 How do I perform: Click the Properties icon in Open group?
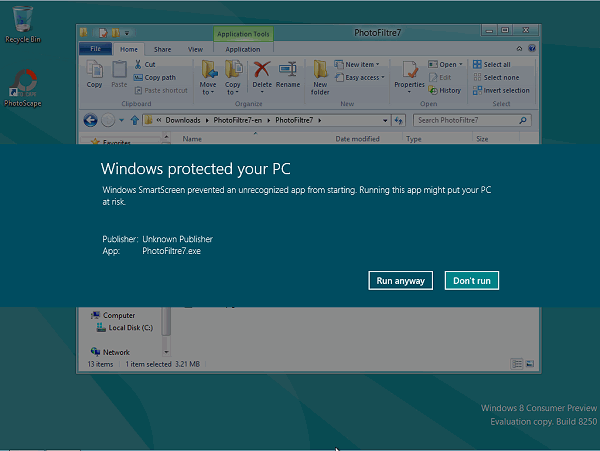(x=409, y=77)
